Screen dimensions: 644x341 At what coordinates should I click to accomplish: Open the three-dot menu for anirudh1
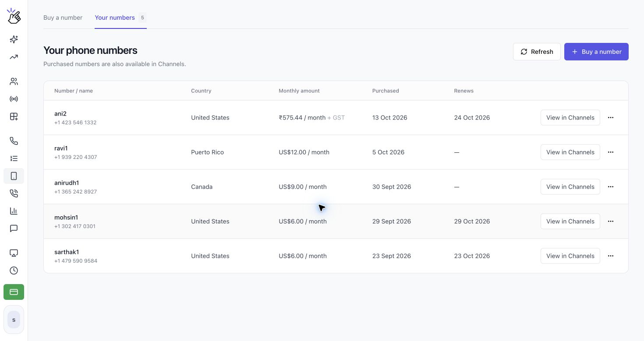611,186
